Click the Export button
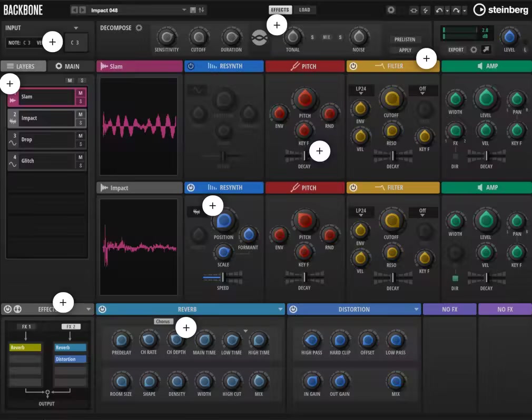This screenshot has width=532, height=420. coord(456,50)
